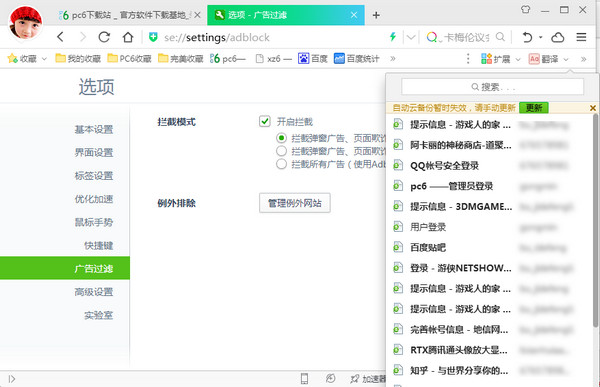Expand the address bar dropdown arrow
600x387 pixels.
(411, 37)
